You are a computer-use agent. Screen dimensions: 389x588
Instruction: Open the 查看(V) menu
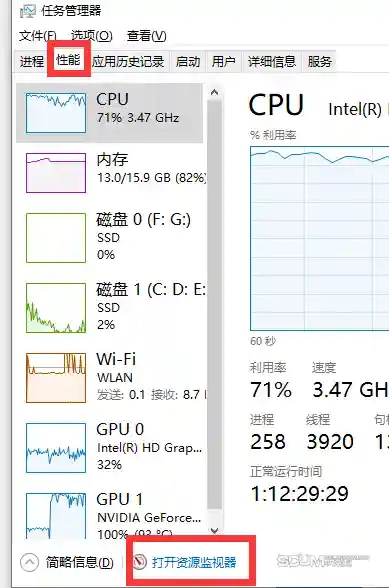[x=147, y=36]
